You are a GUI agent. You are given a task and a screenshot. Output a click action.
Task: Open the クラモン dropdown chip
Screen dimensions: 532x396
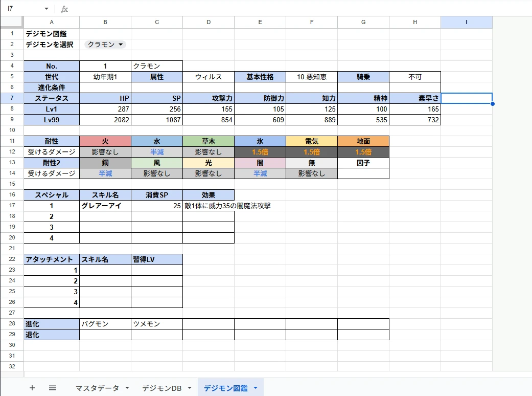pyautogui.click(x=105, y=45)
